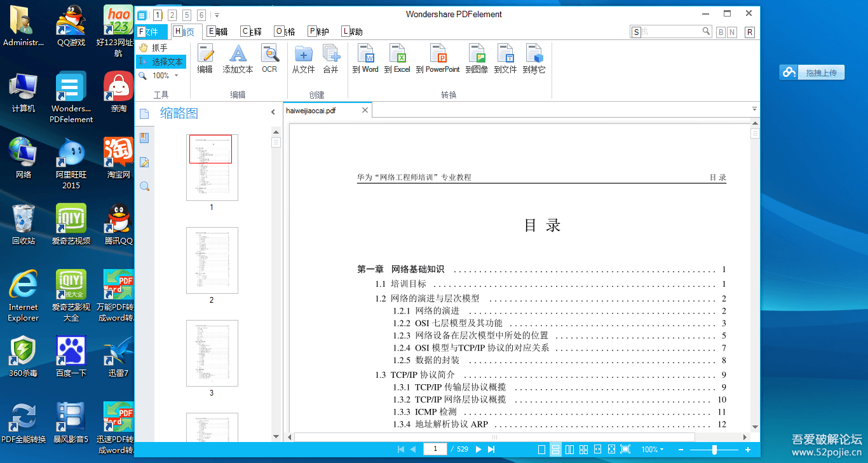
Task: Enable facing continuous view mode
Action: [x=583, y=450]
